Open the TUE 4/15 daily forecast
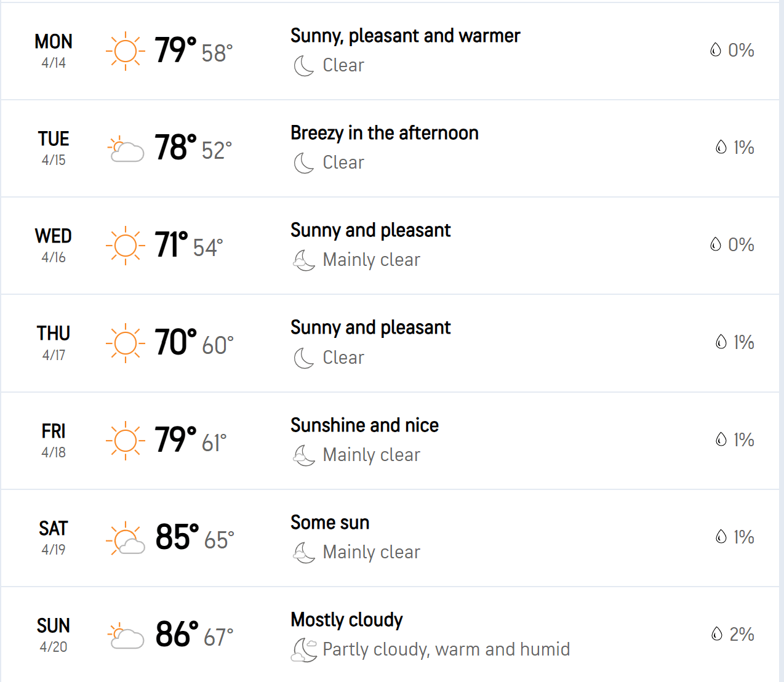784x682 pixels. pos(390,148)
